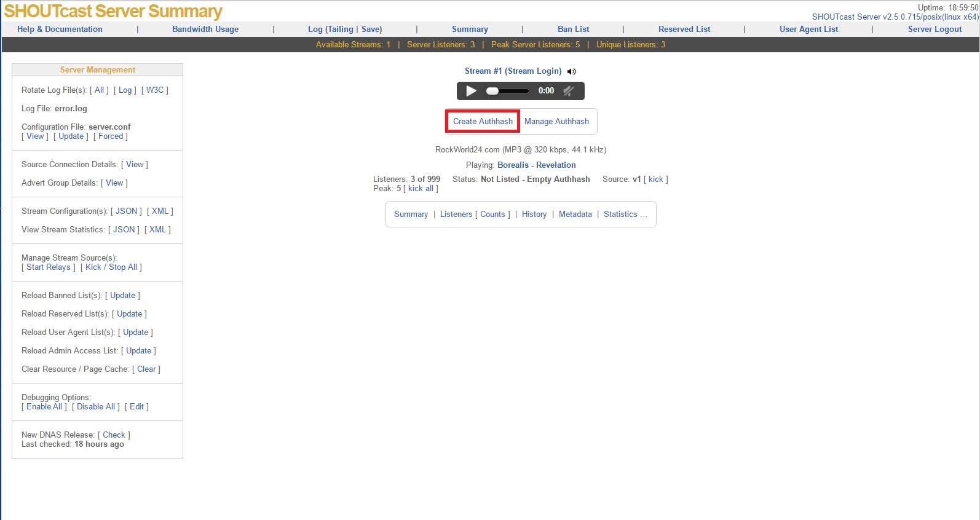The height and width of the screenshot is (520, 980).
Task: Open Help & Documentation menu
Action: 60,29
